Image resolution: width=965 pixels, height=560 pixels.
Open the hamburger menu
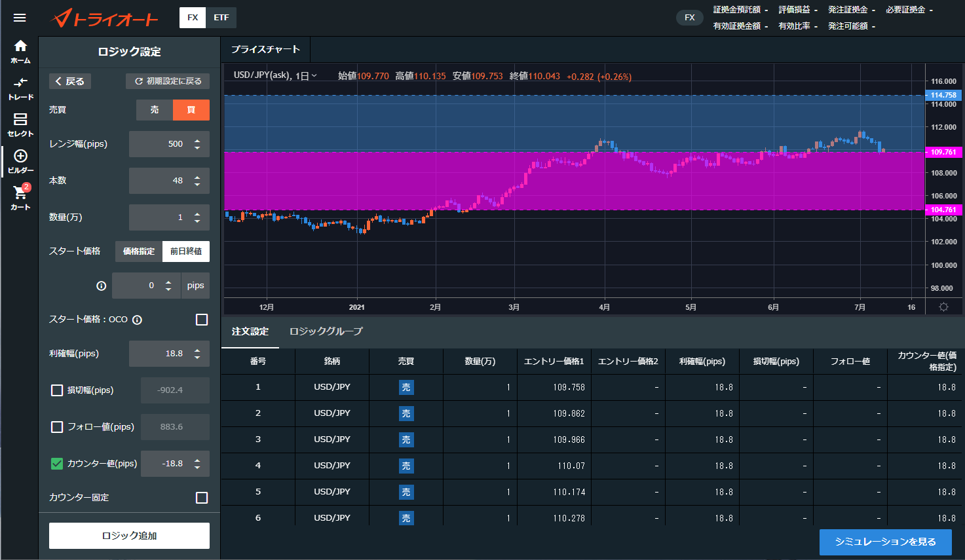(x=20, y=18)
